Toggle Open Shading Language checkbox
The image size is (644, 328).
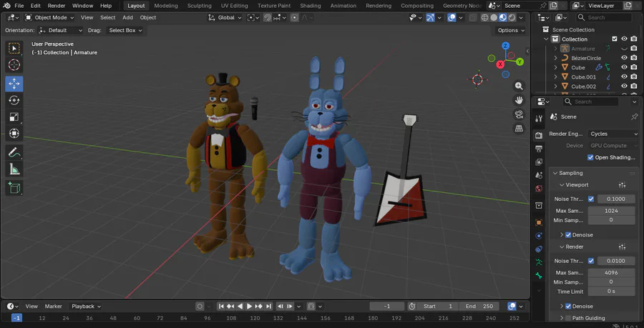coord(590,157)
